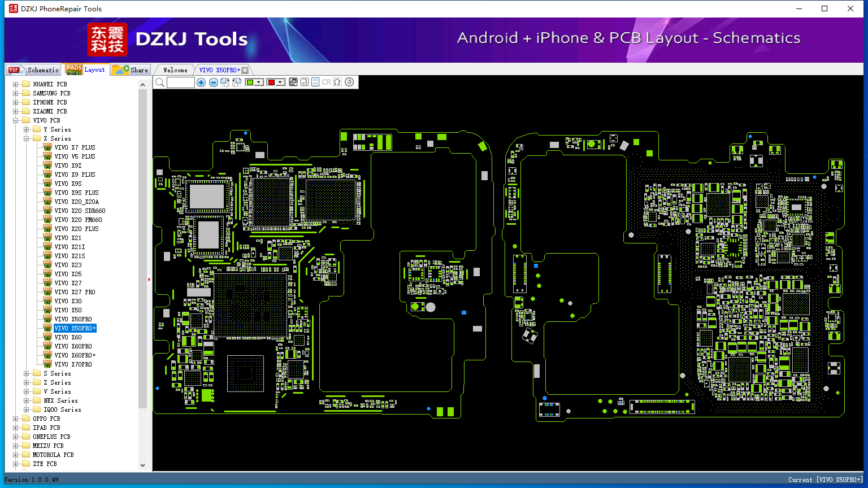Toggle the CR toolbar button
The image size is (868, 488).
click(x=326, y=82)
